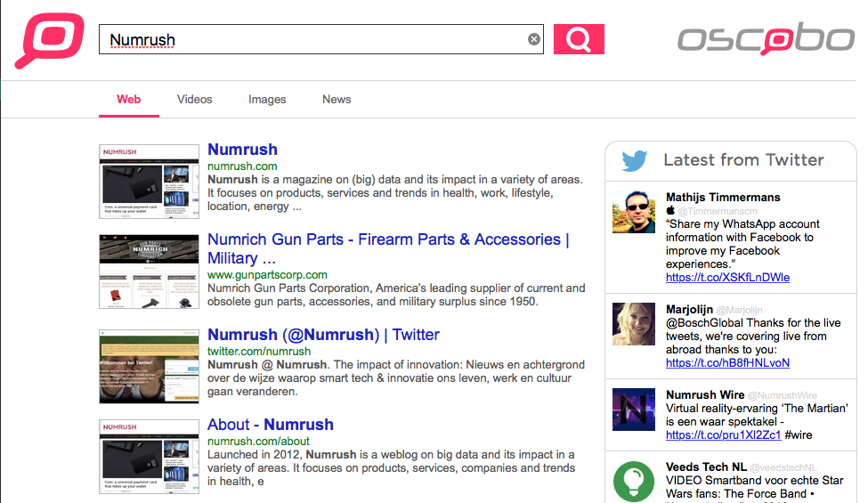This screenshot has height=503, width=868.
Task: Switch to the Images tab
Action: [267, 100]
